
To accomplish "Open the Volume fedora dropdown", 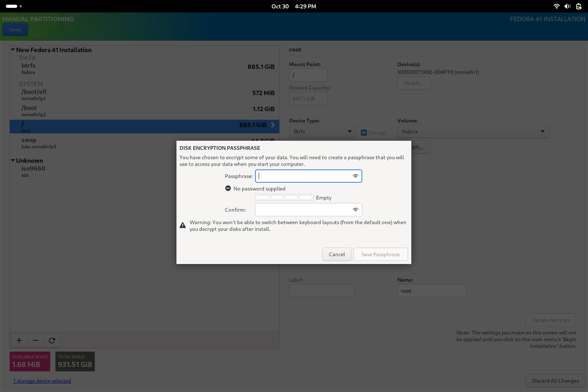I will (473, 132).
